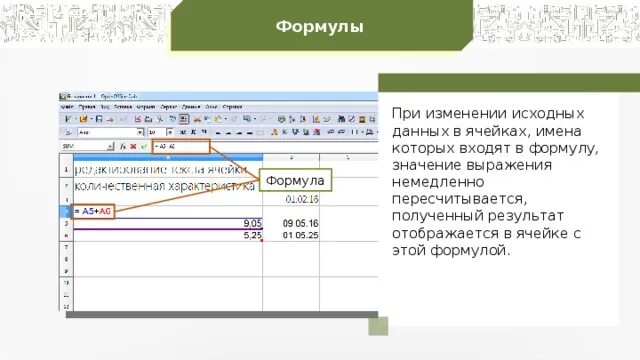The image size is (640, 360).
Task: Click the Open file folder icon
Action: click(x=83, y=119)
